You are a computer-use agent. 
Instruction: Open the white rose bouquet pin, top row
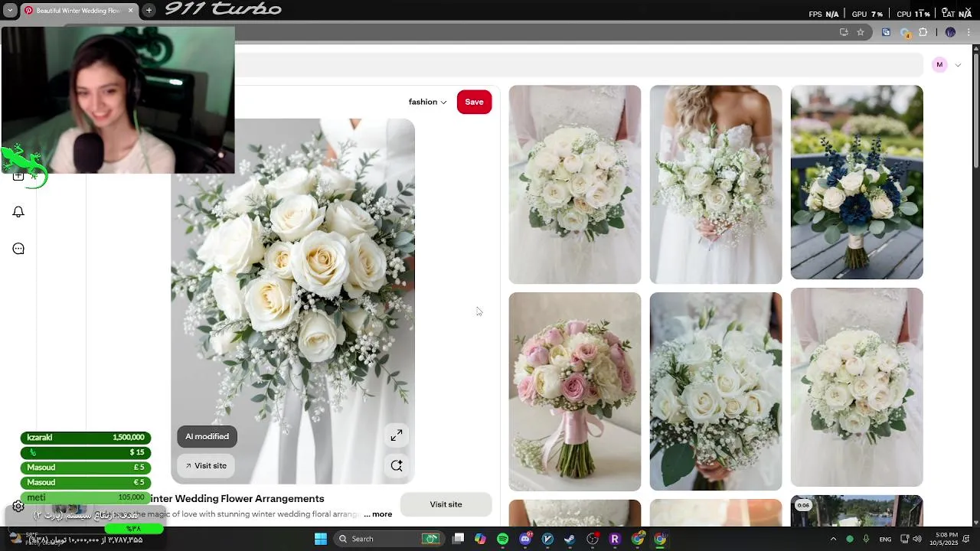pos(575,184)
